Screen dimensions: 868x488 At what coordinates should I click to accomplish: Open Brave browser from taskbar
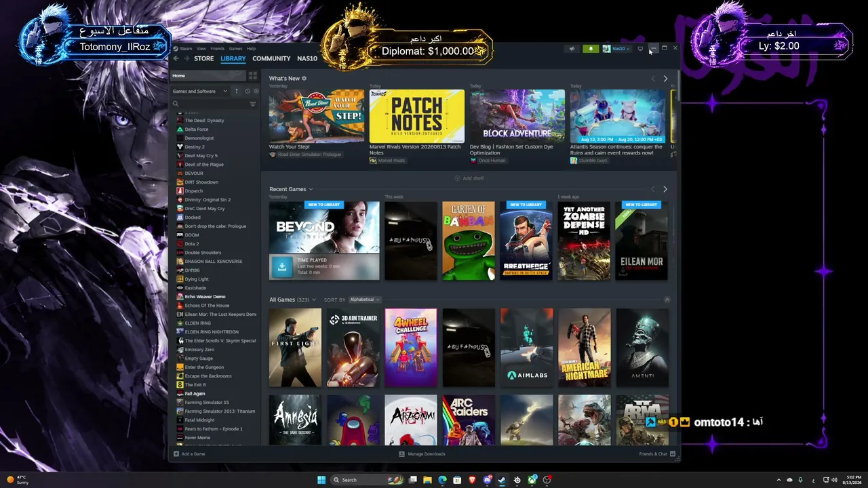[472, 480]
